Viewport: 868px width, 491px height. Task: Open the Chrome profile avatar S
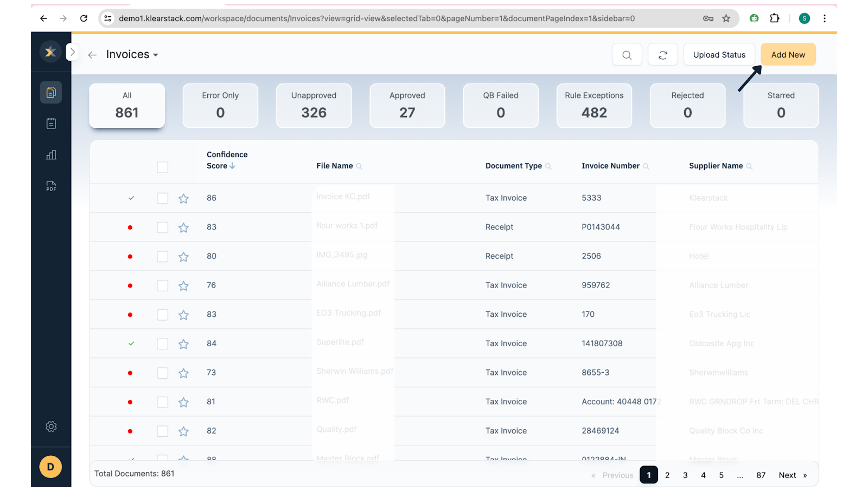pyautogui.click(x=805, y=18)
